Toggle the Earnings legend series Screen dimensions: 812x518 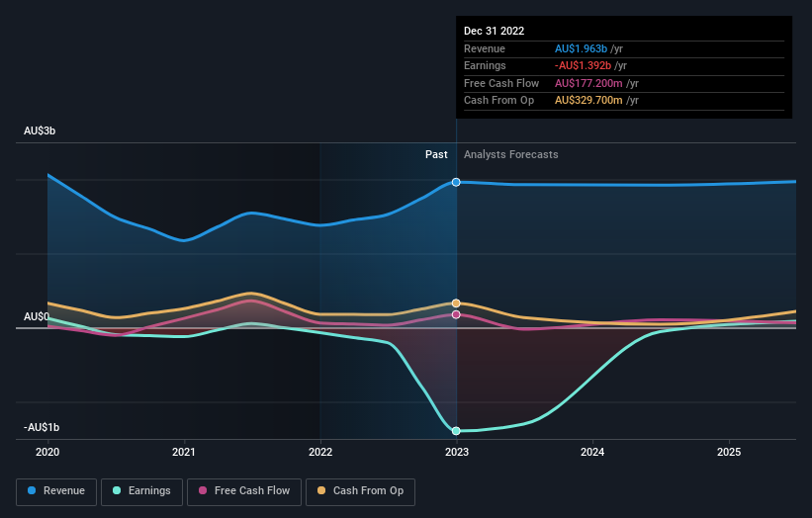click(x=141, y=491)
